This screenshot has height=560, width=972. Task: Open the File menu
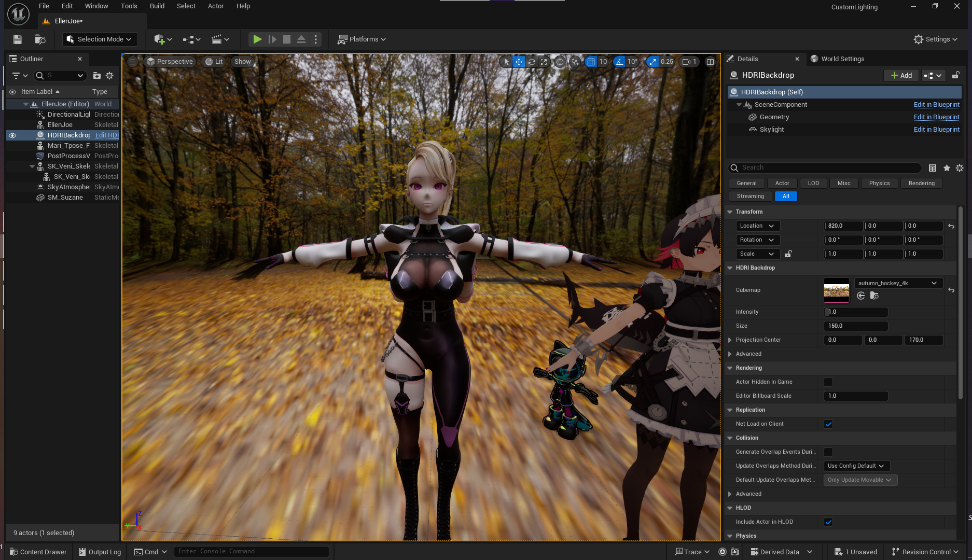coord(44,6)
